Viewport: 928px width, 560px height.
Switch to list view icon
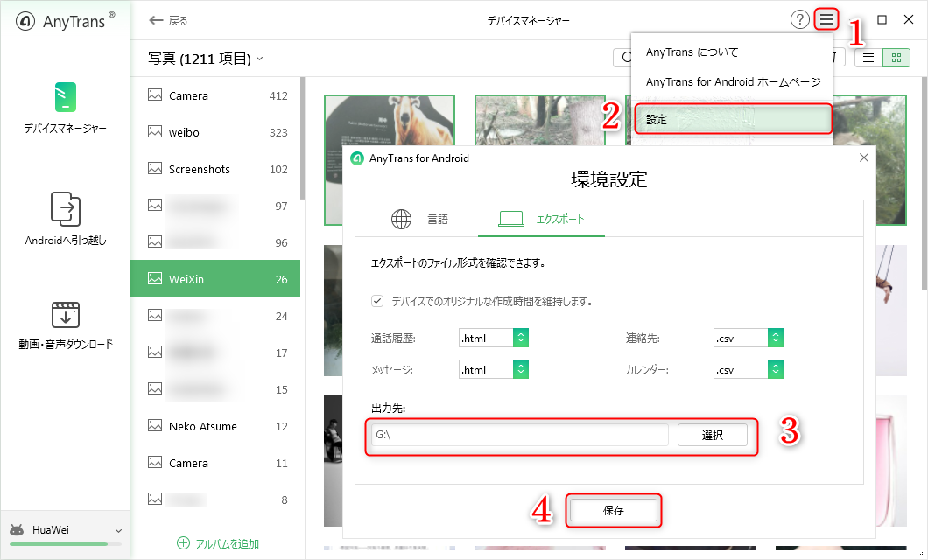pos(868,58)
